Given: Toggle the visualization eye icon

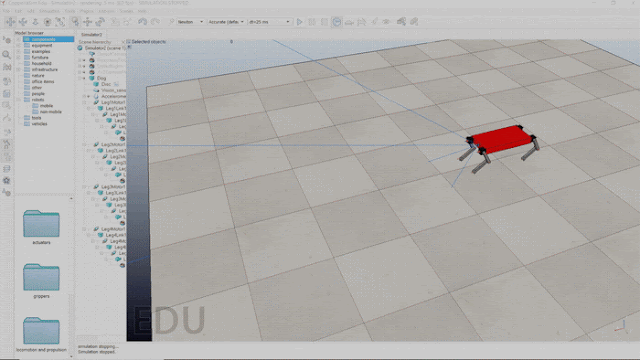Looking at the screenshot, I should [386, 22].
